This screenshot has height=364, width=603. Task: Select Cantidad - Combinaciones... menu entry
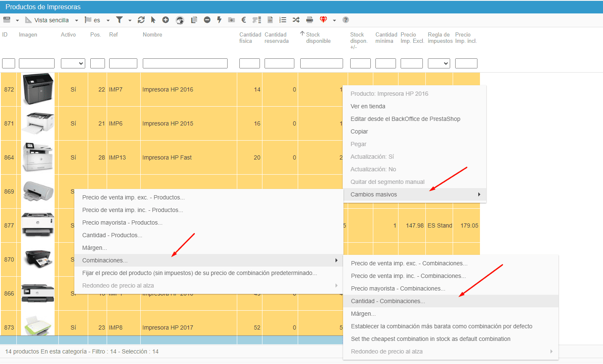388,301
